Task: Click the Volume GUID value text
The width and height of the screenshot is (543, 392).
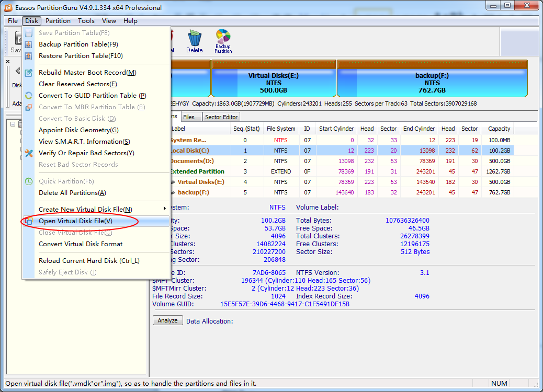Action: (285, 304)
